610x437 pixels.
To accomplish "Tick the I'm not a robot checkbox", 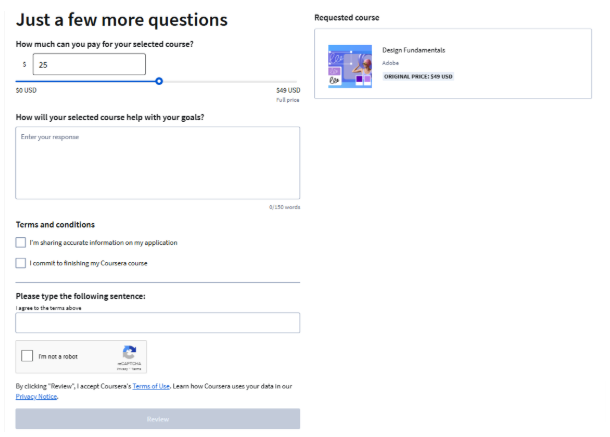I will (27, 356).
